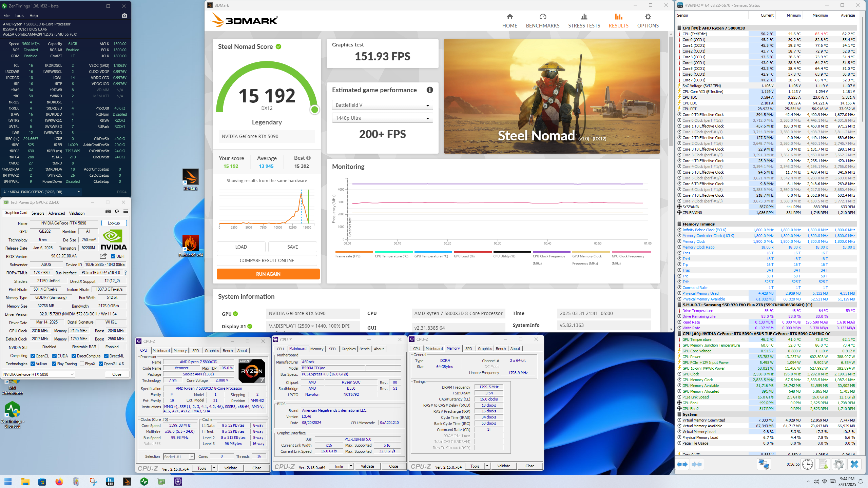Click Steel Nomad benchmark artwork image
868x488 pixels.
tap(552, 96)
